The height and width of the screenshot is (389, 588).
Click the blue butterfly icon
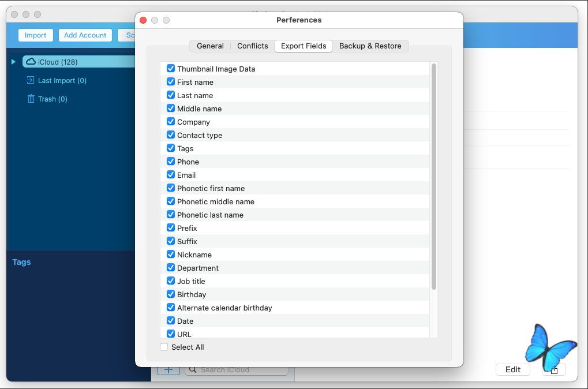pos(544,345)
